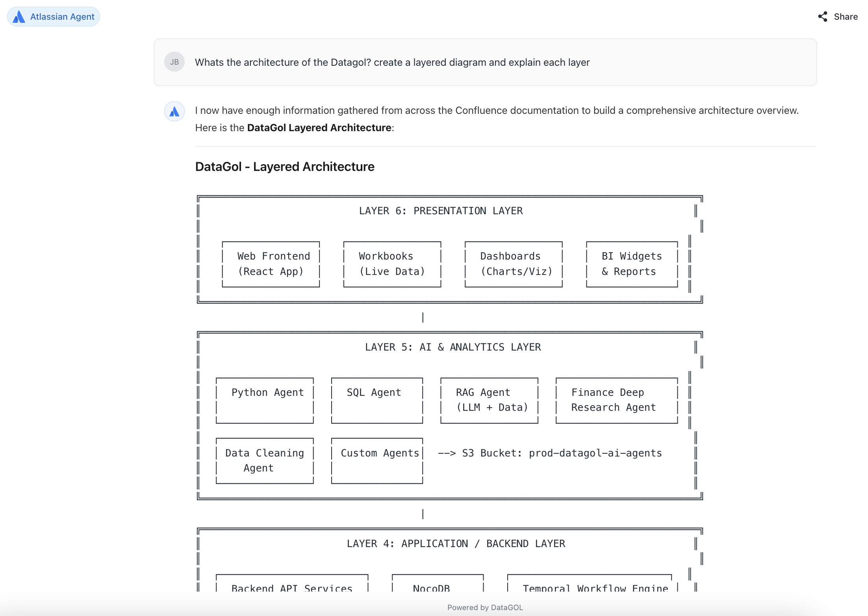The height and width of the screenshot is (616, 868).
Task: Click the JB user avatar
Action: [174, 62]
